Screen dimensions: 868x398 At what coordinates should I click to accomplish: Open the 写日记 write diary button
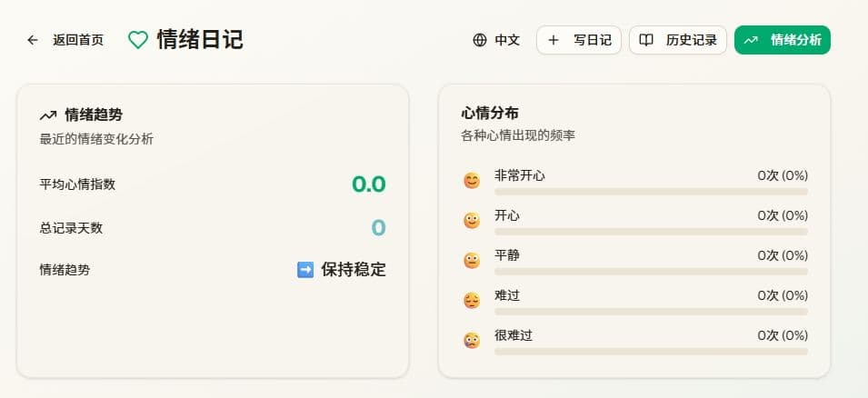tap(579, 40)
